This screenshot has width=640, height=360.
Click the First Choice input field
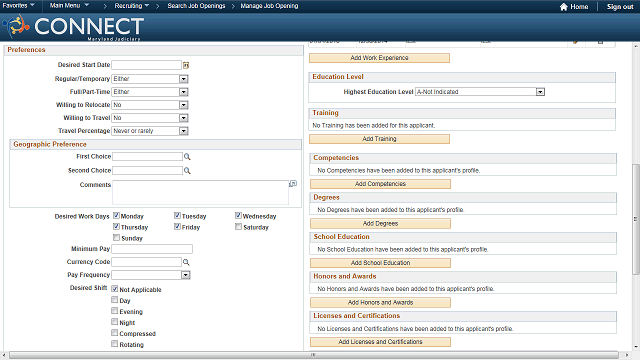point(147,157)
